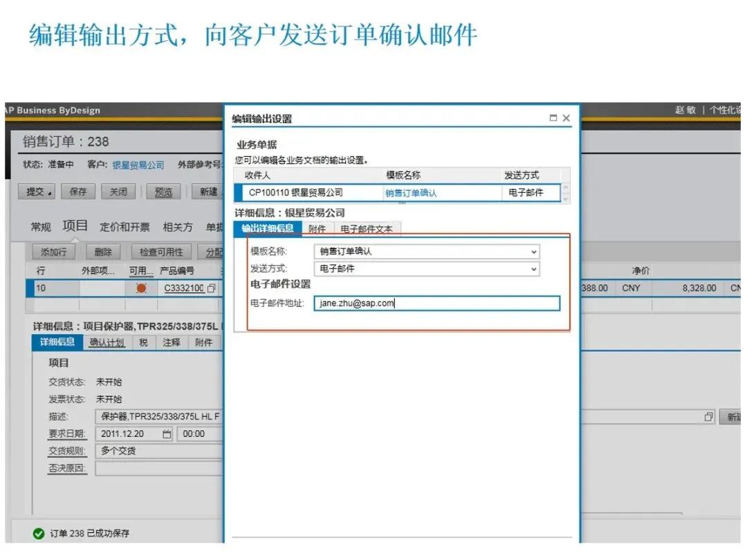This screenshot has height=560, width=747.
Task: Open the 常规 tab of sales order
Action: 41,227
